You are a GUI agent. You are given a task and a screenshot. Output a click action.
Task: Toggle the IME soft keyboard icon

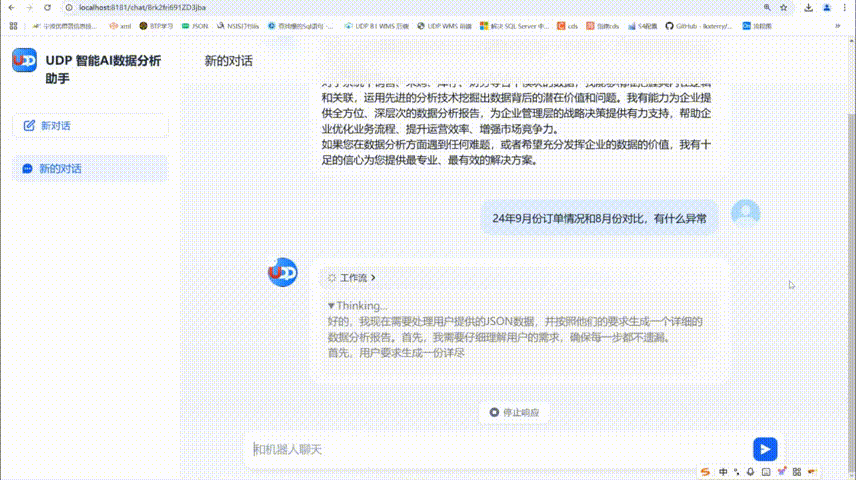765,471
